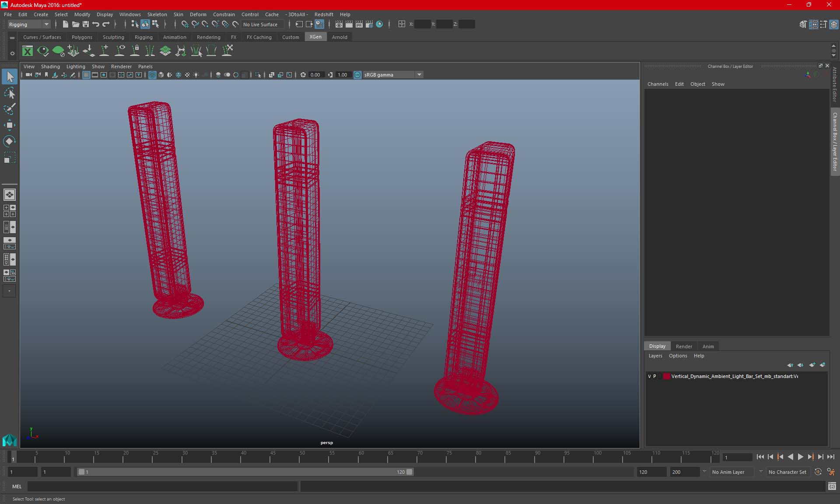Toggle snap to grids
The width and height of the screenshot is (840, 504).
coord(185,24)
